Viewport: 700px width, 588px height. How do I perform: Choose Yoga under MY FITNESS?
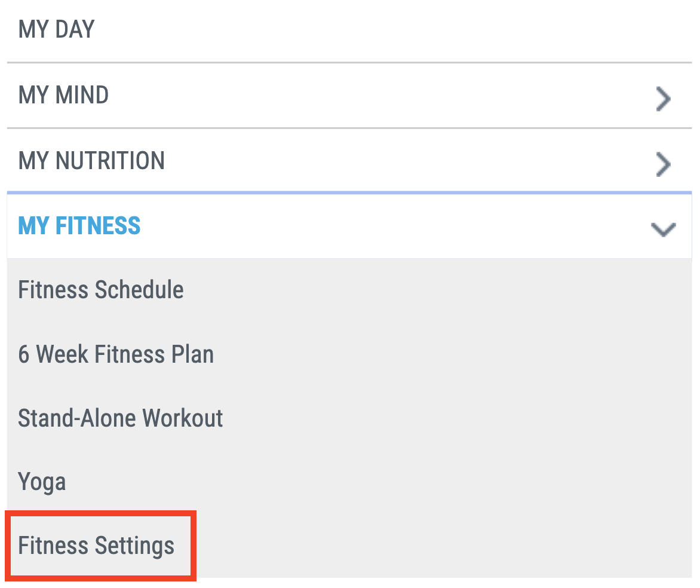(42, 482)
